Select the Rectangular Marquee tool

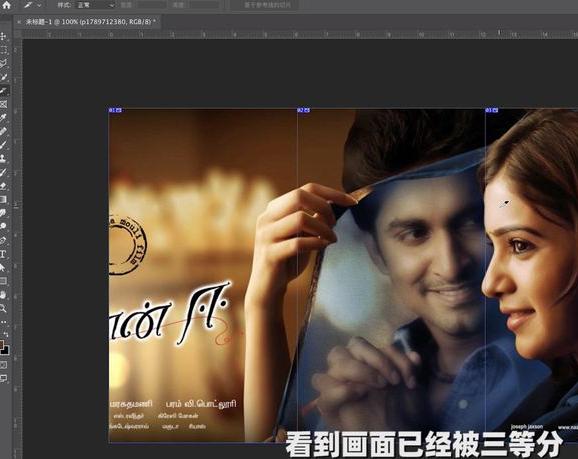[3, 50]
